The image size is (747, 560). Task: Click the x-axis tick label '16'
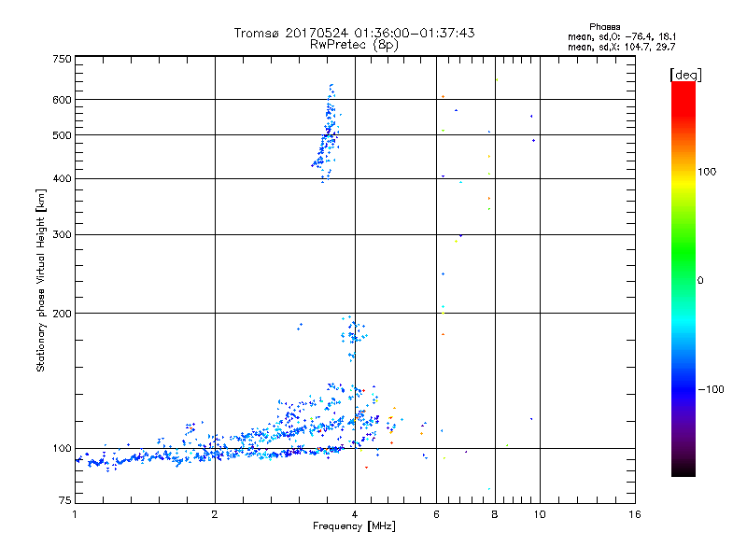635,514
